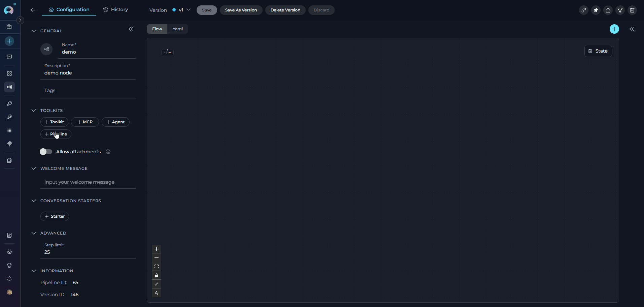Enable the Allow attachments switch
The image size is (644, 307).
[46, 152]
